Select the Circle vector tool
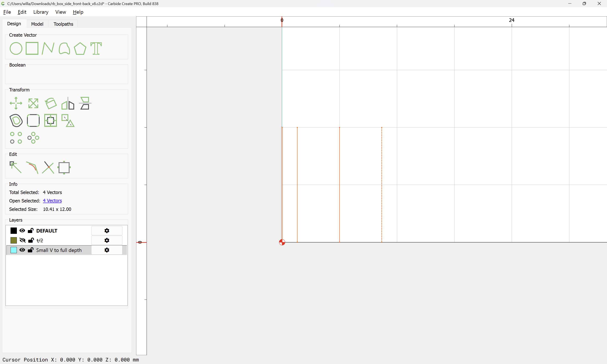Image resolution: width=607 pixels, height=364 pixels. tap(16, 48)
